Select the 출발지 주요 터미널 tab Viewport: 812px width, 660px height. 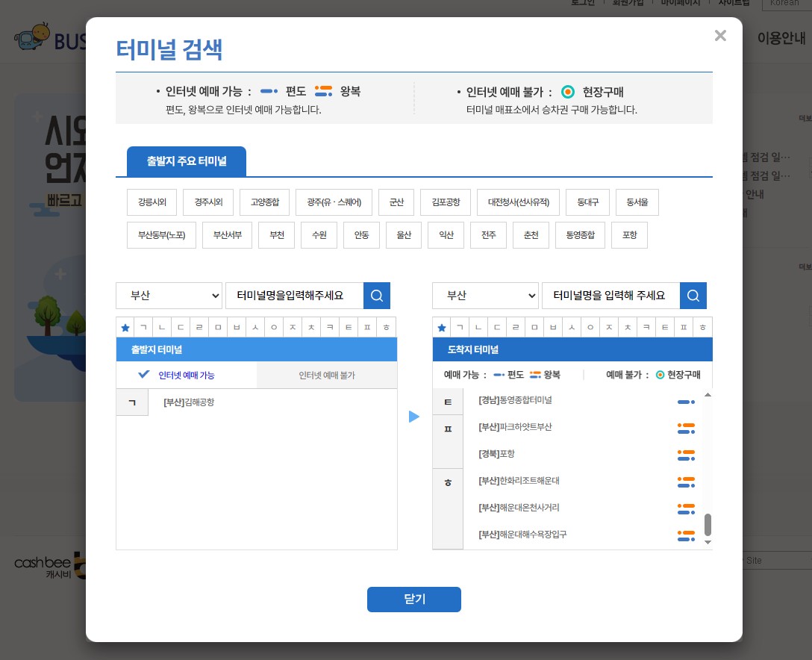(x=187, y=161)
